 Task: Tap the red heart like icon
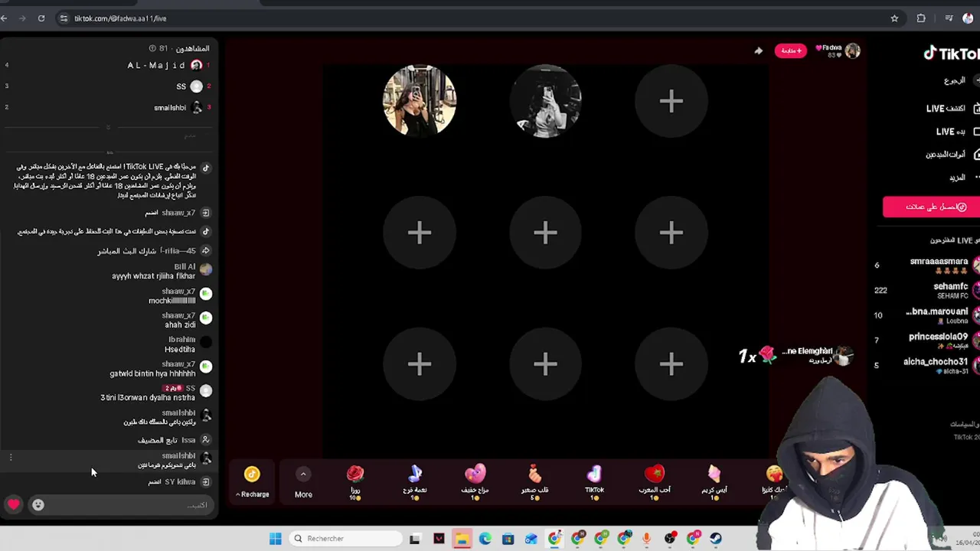(14, 504)
